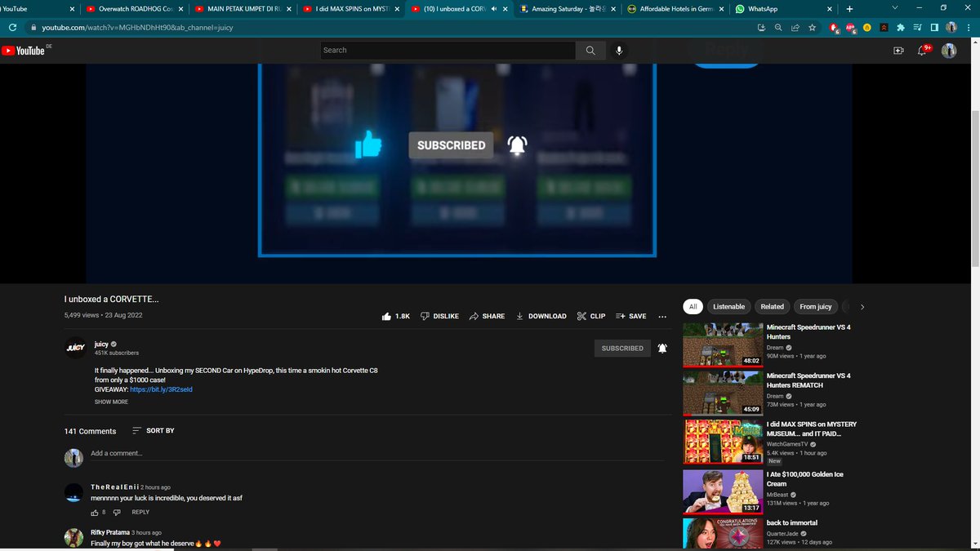Image resolution: width=980 pixels, height=551 pixels.
Task: Click the overlay blue thumbs-up in video
Action: [368, 145]
